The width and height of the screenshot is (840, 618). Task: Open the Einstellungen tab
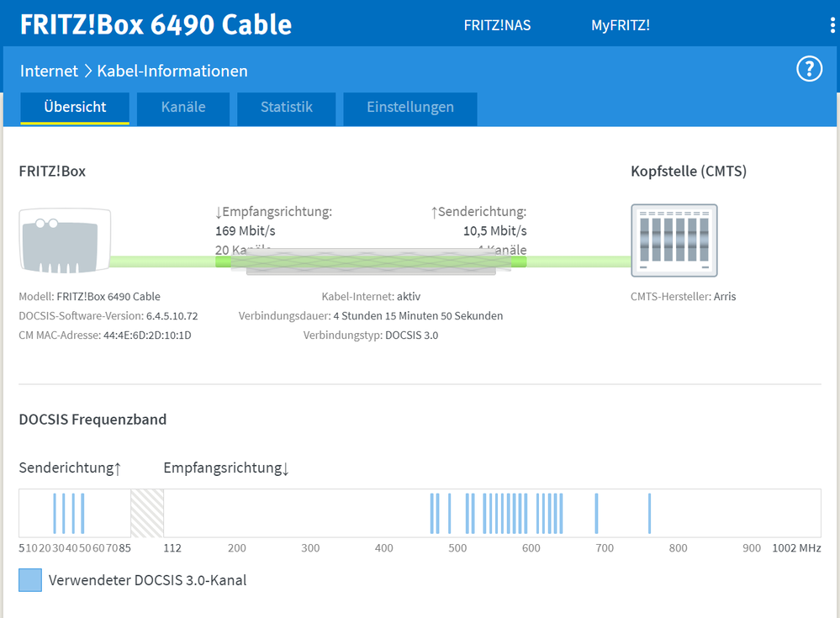coord(410,108)
